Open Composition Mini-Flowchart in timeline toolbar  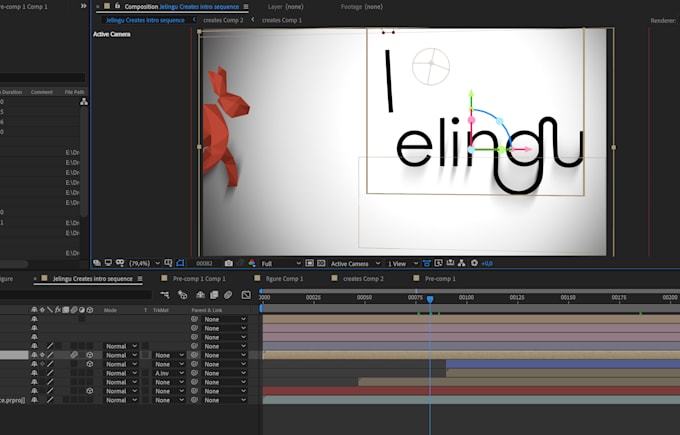pos(165,295)
